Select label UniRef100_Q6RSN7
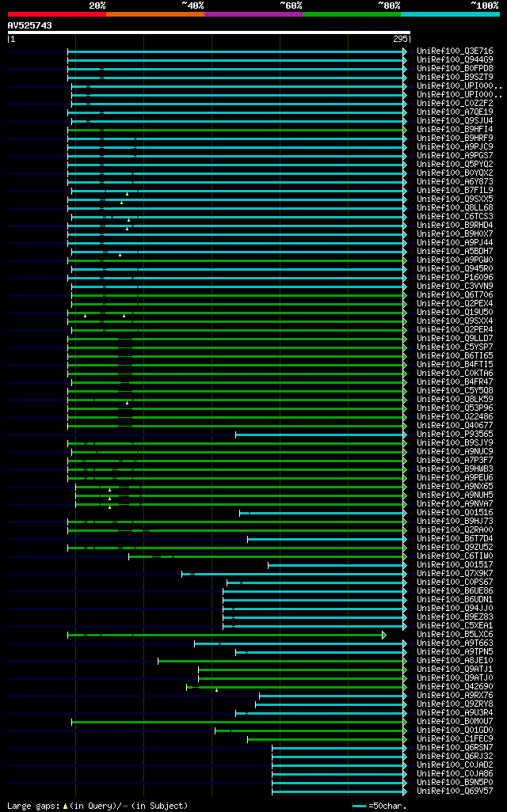The image size is (507, 812). [456, 747]
